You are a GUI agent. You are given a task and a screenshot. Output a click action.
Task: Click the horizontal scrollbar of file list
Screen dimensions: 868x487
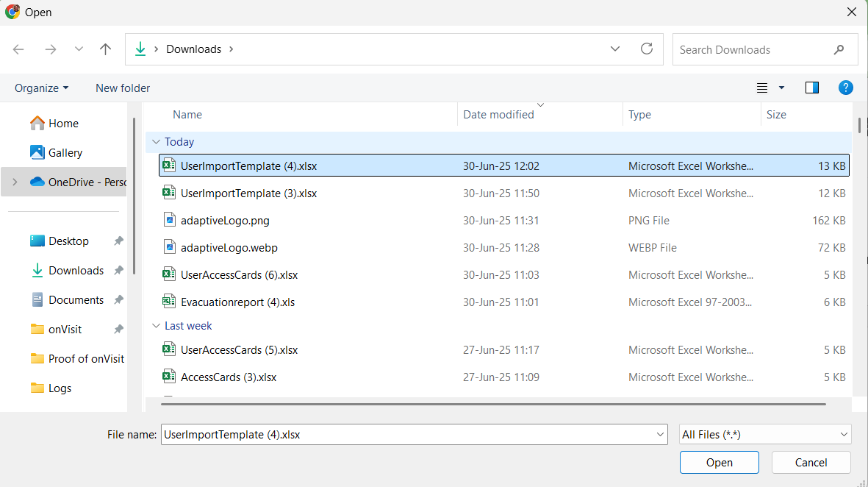pyautogui.click(x=493, y=404)
